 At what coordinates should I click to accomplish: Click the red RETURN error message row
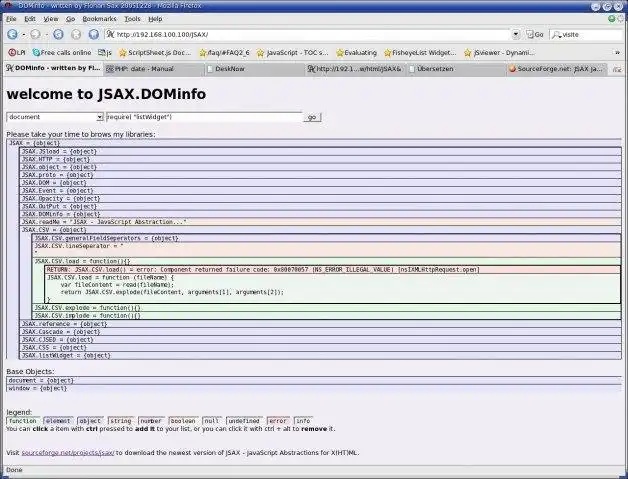[333, 270]
